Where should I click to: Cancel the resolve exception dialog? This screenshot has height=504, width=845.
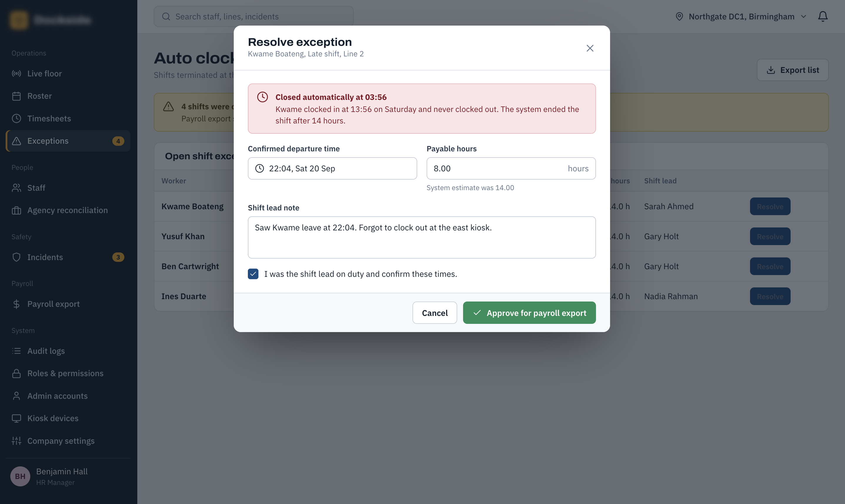(435, 313)
